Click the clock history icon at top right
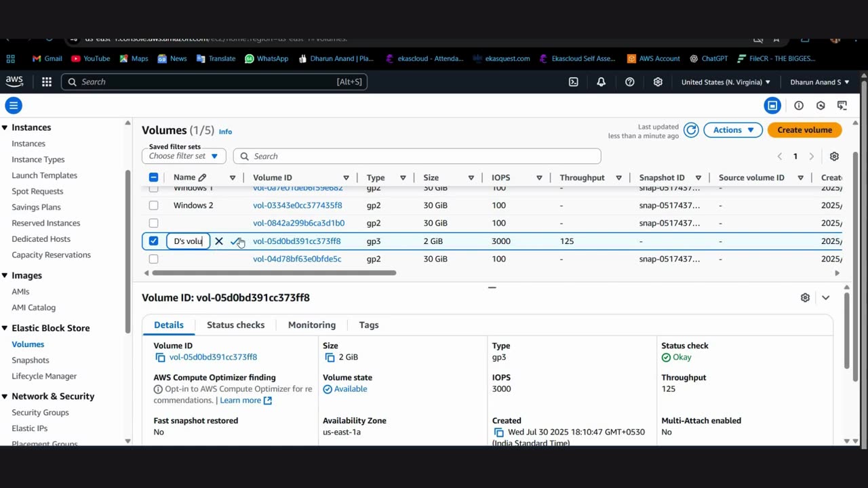 tap(821, 106)
